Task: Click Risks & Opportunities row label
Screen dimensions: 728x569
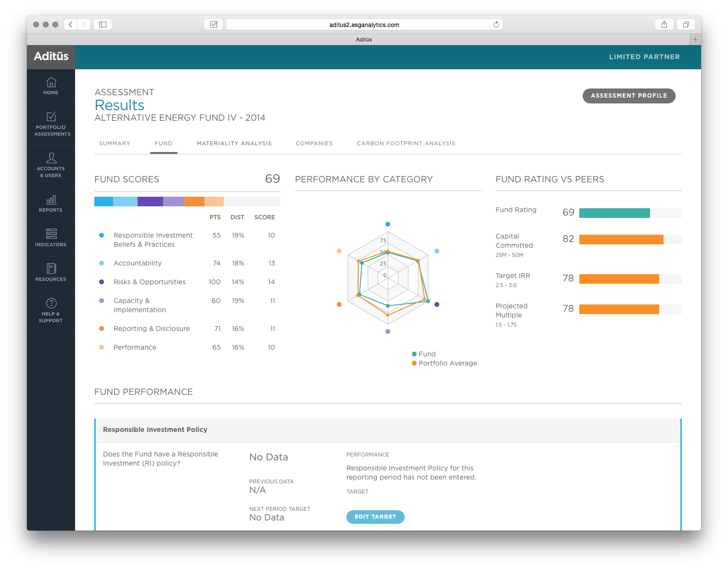Action: [x=150, y=282]
